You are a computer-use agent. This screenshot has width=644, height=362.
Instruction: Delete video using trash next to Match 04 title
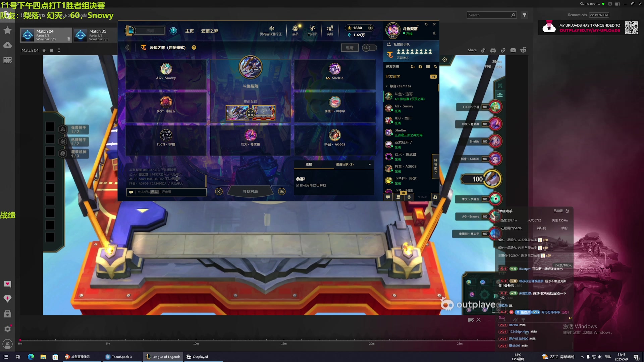59,50
